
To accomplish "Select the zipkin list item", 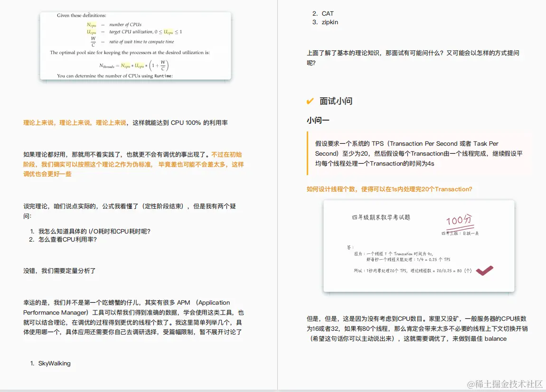I will click(x=329, y=22).
